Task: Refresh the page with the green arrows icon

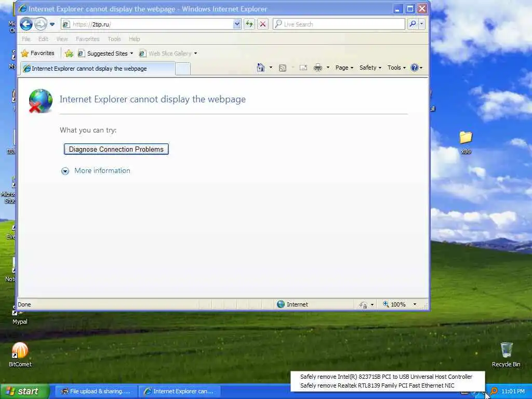Action: coord(249,24)
